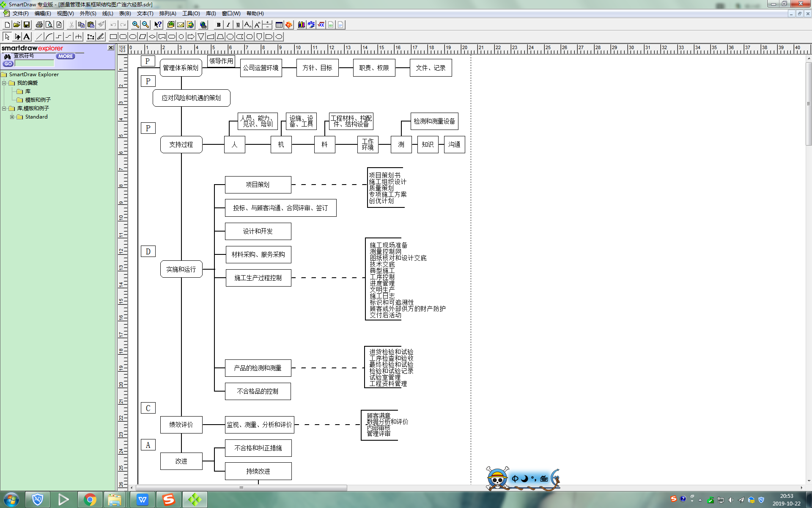Open the 编辑(E) menu
The image size is (812, 508).
43,14
